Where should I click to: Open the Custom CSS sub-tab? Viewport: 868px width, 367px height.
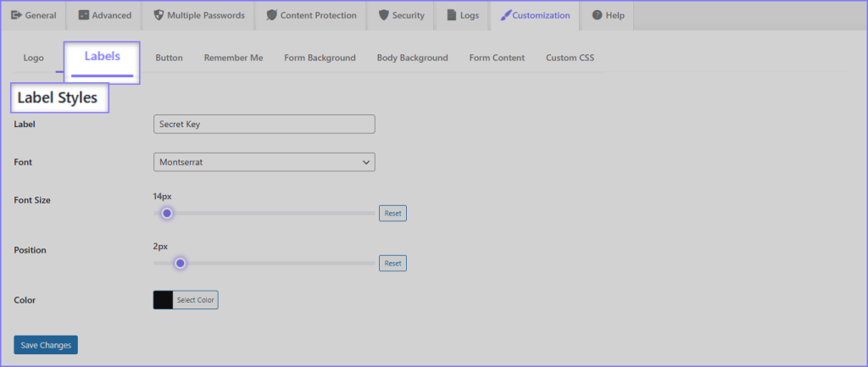click(x=570, y=58)
